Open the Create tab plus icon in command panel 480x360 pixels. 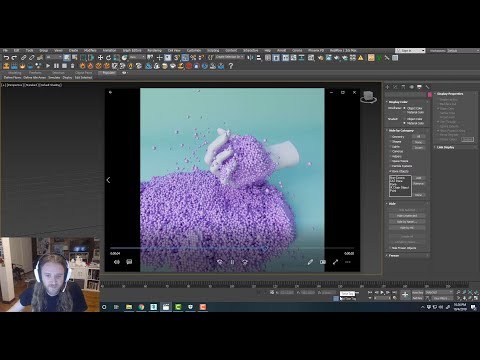tap(388, 87)
